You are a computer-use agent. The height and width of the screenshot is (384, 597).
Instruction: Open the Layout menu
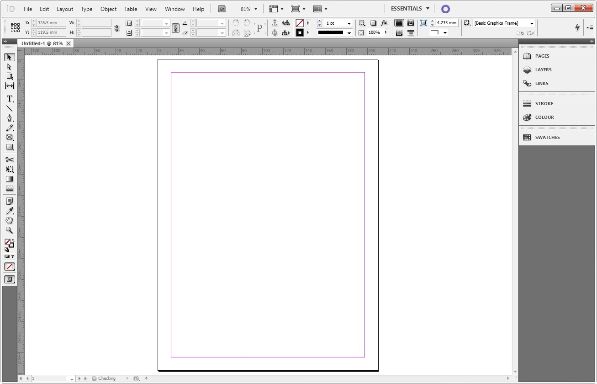65,9
